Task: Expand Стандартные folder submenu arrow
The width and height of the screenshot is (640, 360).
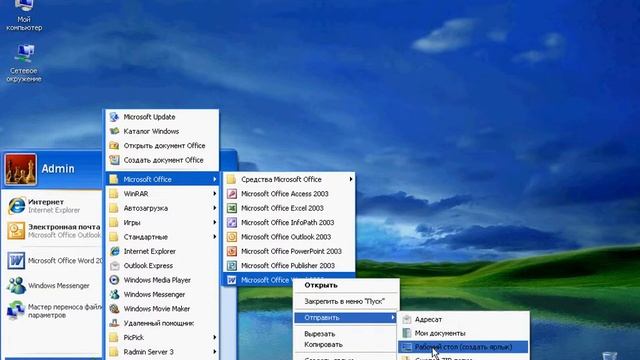Action: (x=214, y=237)
